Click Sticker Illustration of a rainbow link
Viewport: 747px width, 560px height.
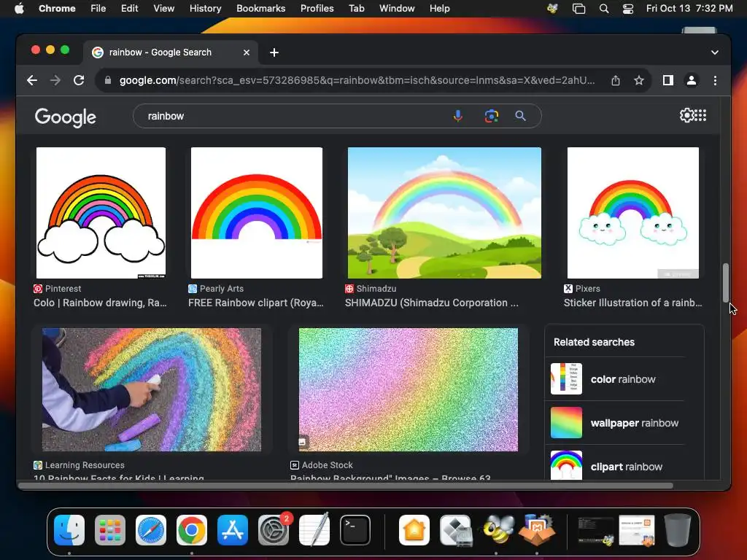tap(632, 303)
